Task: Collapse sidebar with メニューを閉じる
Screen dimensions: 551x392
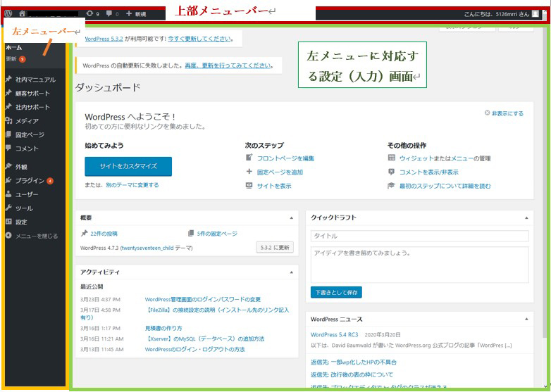Action: coord(36,236)
